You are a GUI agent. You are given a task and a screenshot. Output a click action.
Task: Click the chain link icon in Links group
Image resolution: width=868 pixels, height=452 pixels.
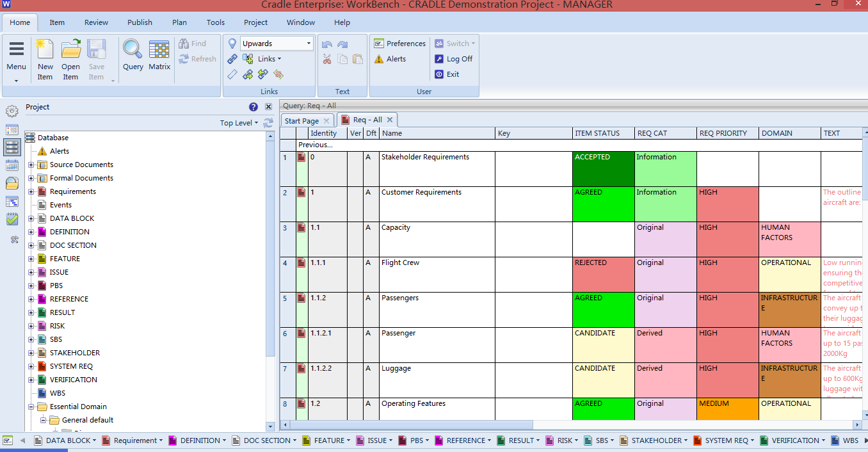(232, 59)
